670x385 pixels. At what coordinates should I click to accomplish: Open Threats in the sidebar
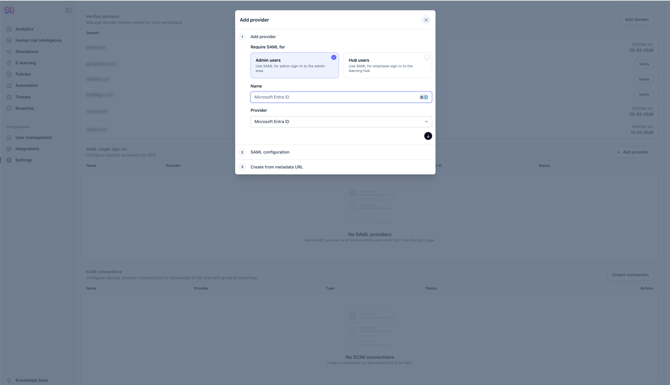(23, 97)
